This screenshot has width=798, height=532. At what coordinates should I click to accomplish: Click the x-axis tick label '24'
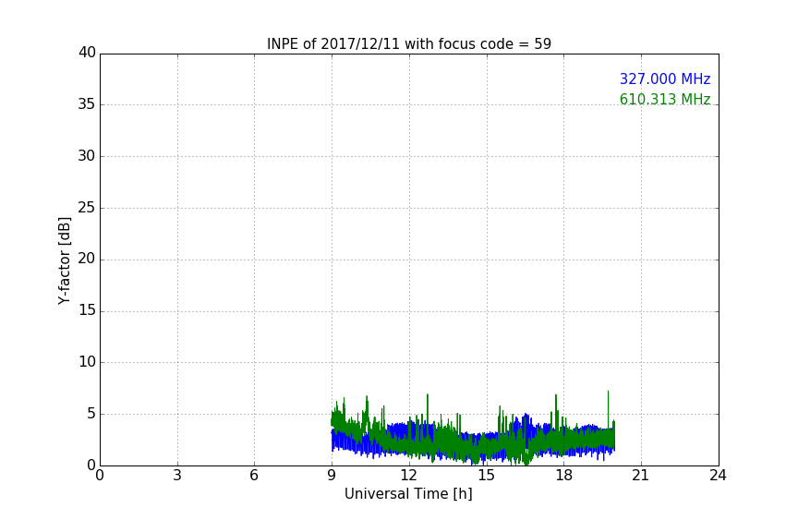point(718,476)
